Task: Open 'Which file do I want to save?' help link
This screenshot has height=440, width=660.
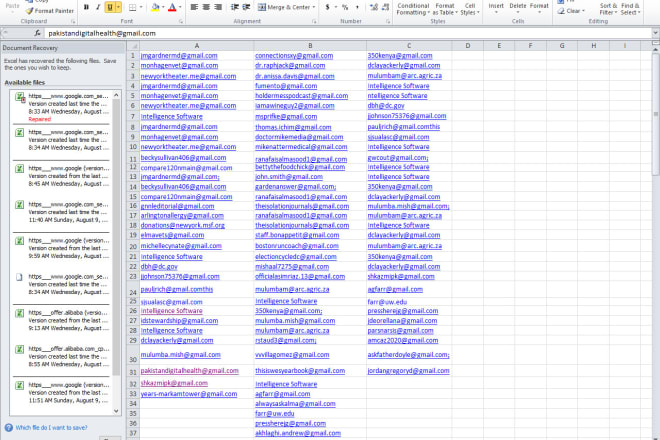Action: (51, 427)
